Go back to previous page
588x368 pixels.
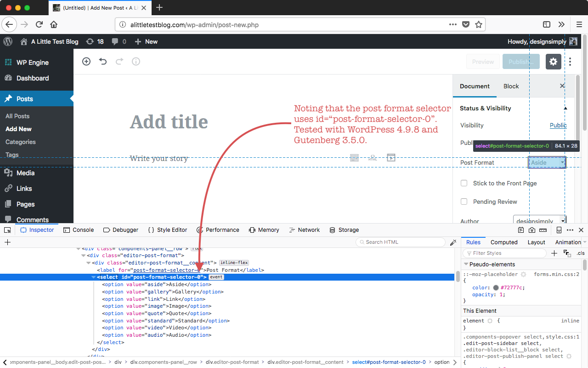click(x=9, y=24)
